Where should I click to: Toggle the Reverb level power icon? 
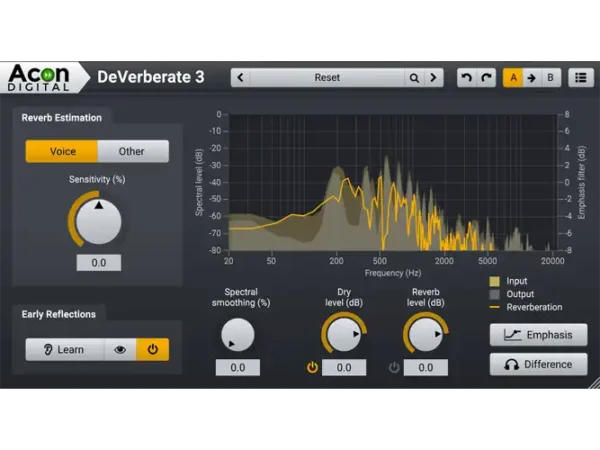tap(394, 368)
